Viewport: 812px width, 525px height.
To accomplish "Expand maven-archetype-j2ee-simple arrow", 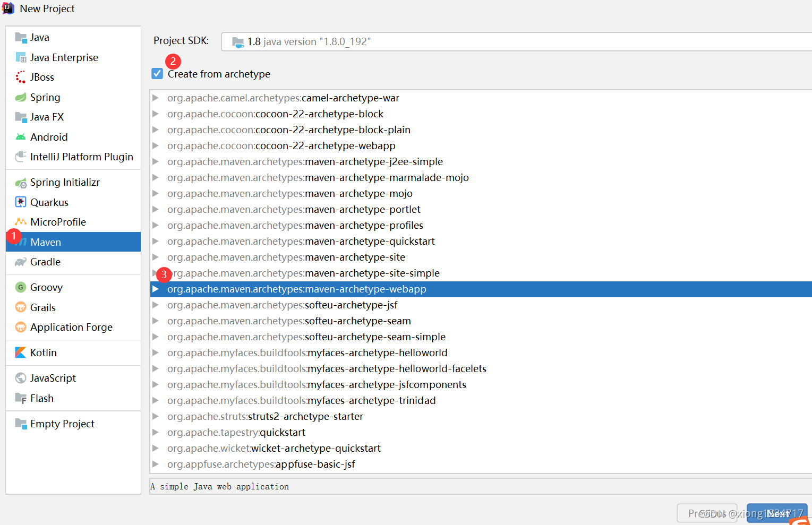I will (x=156, y=161).
